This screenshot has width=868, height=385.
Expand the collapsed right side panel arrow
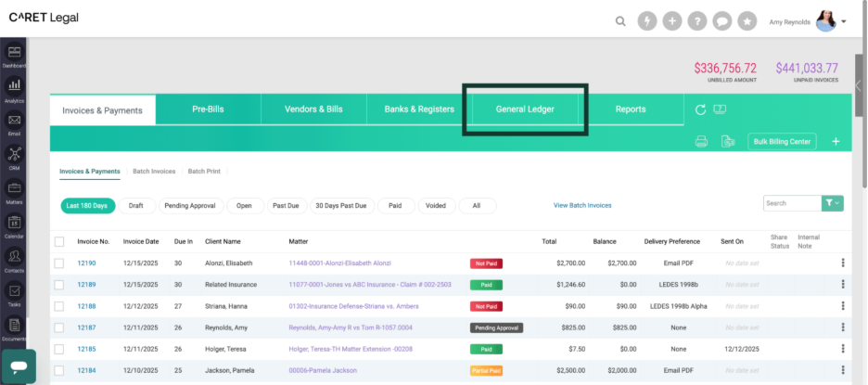click(859, 86)
